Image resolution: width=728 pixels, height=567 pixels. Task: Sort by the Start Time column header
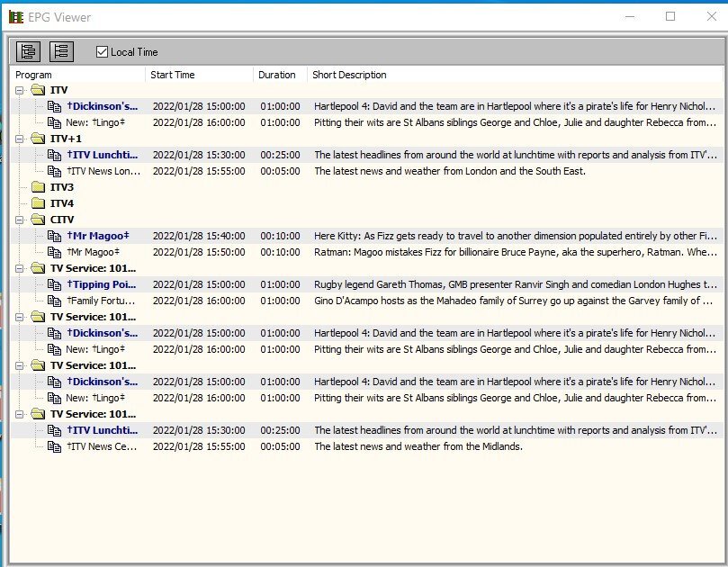click(199, 75)
